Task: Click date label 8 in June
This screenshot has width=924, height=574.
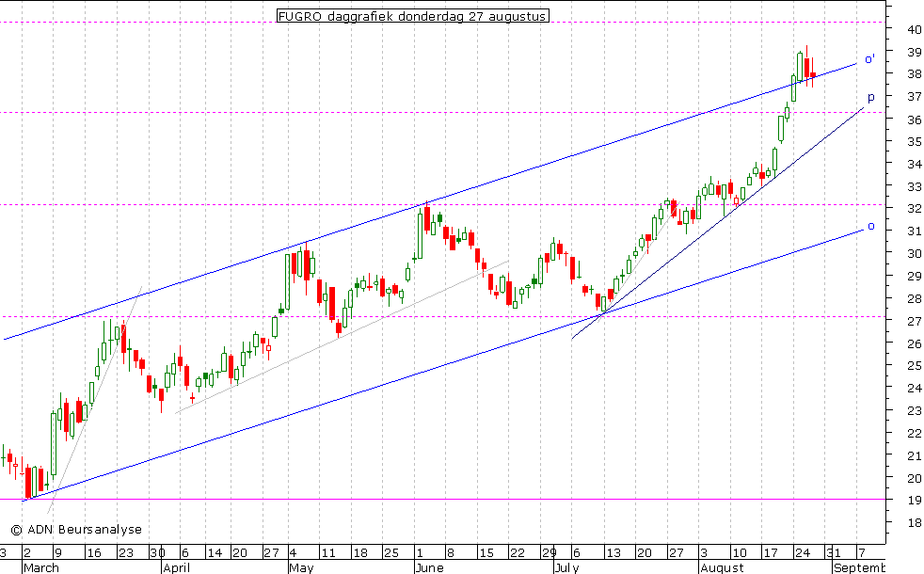Action: pyautogui.click(x=452, y=553)
